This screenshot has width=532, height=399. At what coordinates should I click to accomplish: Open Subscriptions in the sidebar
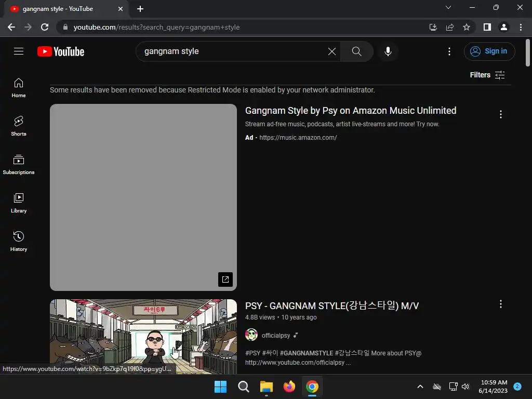pos(19,165)
